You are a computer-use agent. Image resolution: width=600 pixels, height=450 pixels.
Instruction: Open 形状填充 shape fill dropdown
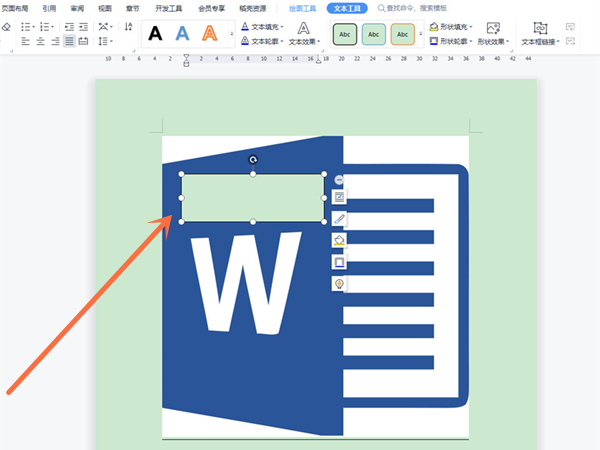coord(451,27)
